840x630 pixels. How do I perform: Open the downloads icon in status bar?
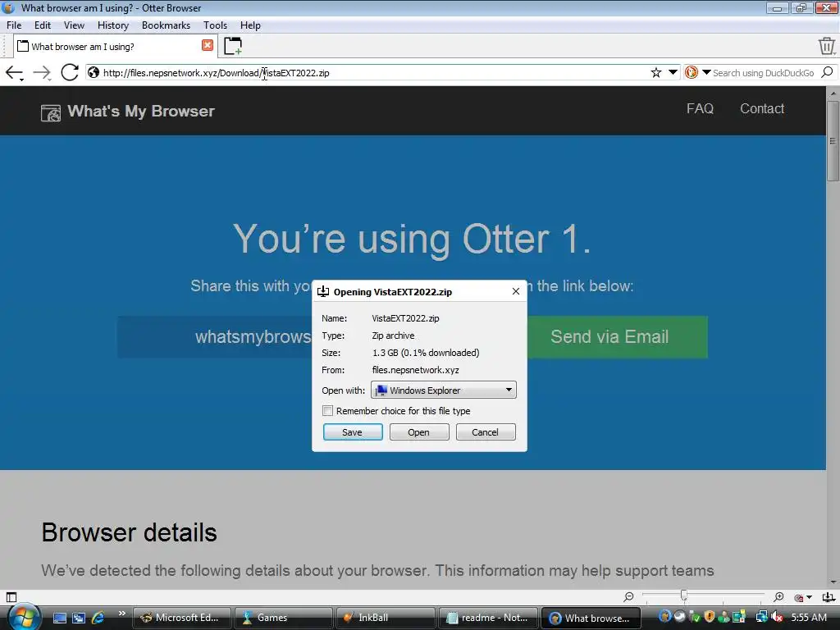pyautogui.click(x=828, y=597)
